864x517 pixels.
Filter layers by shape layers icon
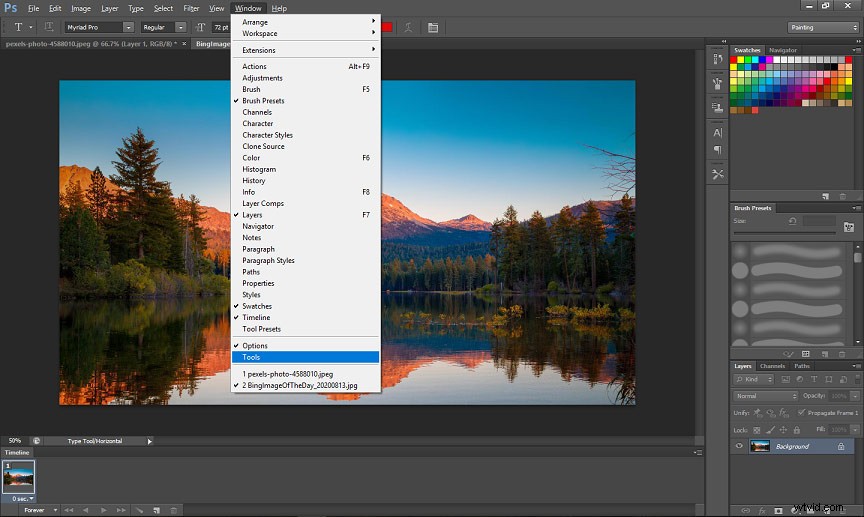coord(828,379)
